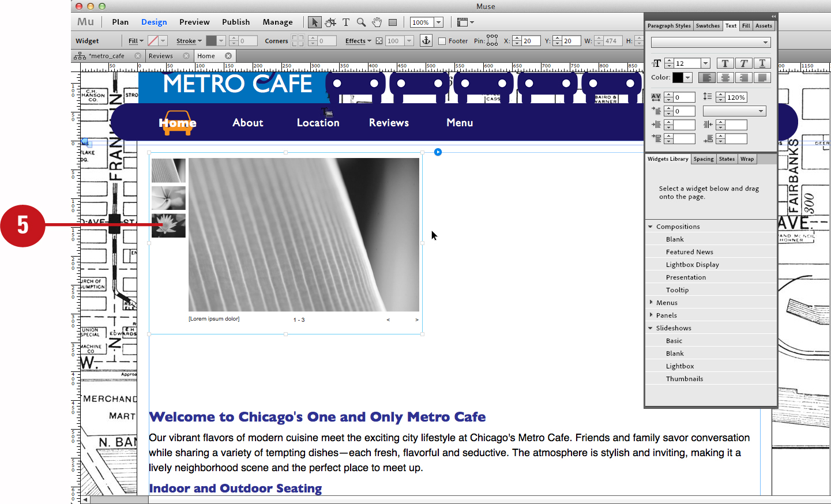Click the X position input field
Viewport: 831px width, 504px height.
531,41
